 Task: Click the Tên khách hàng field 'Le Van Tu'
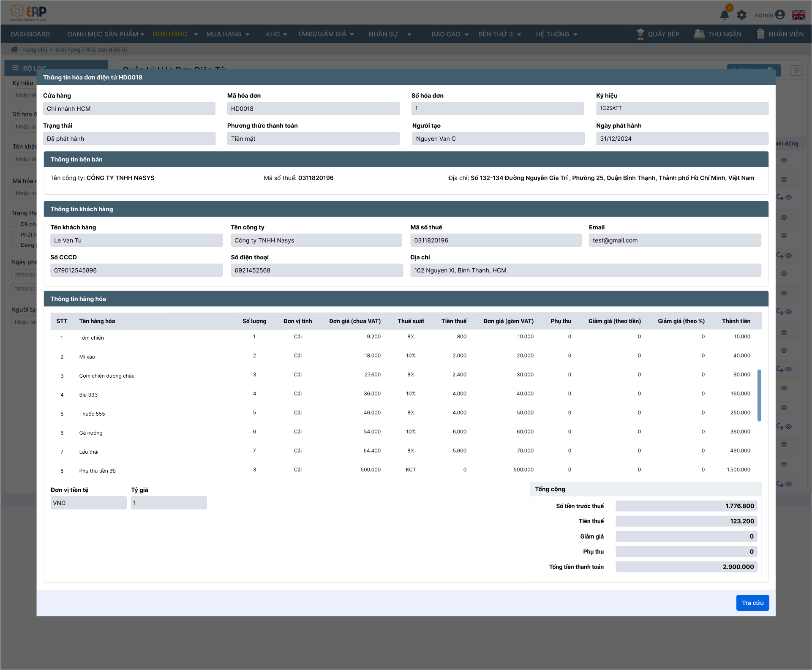tap(136, 240)
